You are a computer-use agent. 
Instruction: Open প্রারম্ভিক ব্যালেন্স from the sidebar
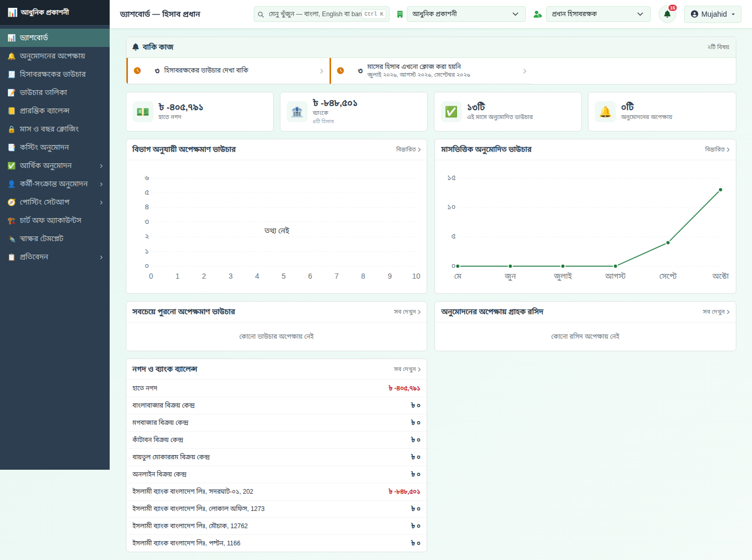pyautogui.click(x=55, y=111)
